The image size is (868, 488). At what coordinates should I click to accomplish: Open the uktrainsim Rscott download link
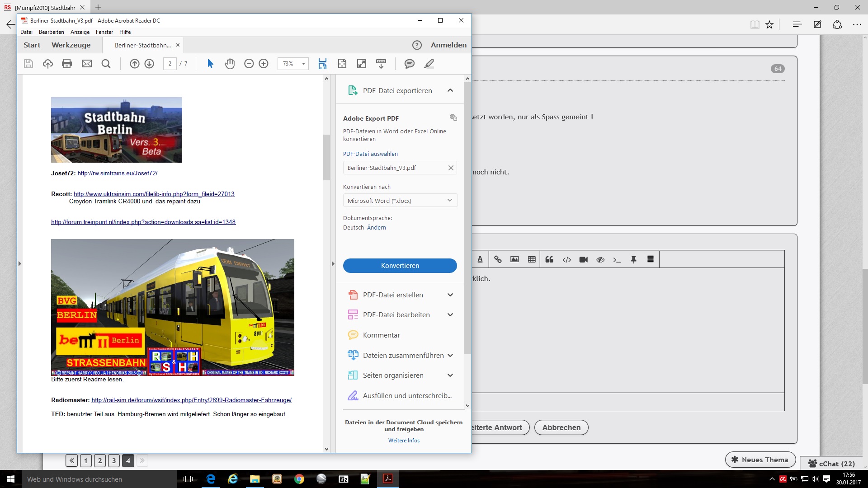[x=154, y=194]
